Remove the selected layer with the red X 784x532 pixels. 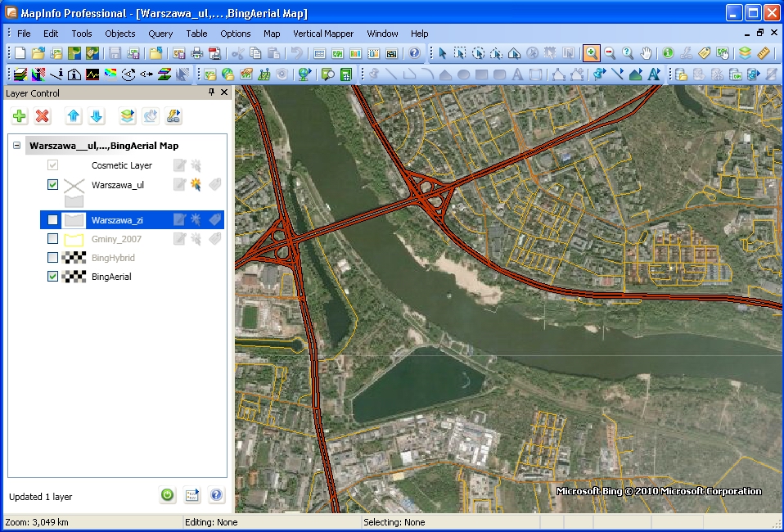[43, 116]
